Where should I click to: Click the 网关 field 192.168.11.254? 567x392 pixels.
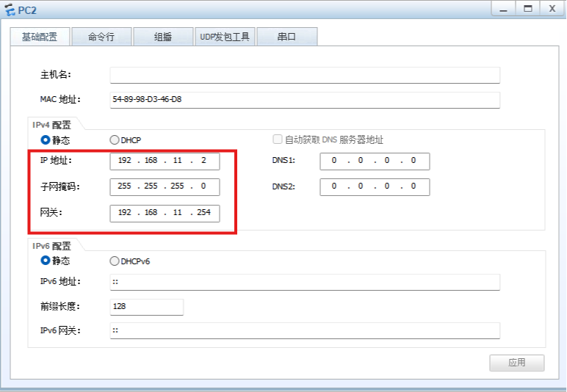click(x=165, y=213)
